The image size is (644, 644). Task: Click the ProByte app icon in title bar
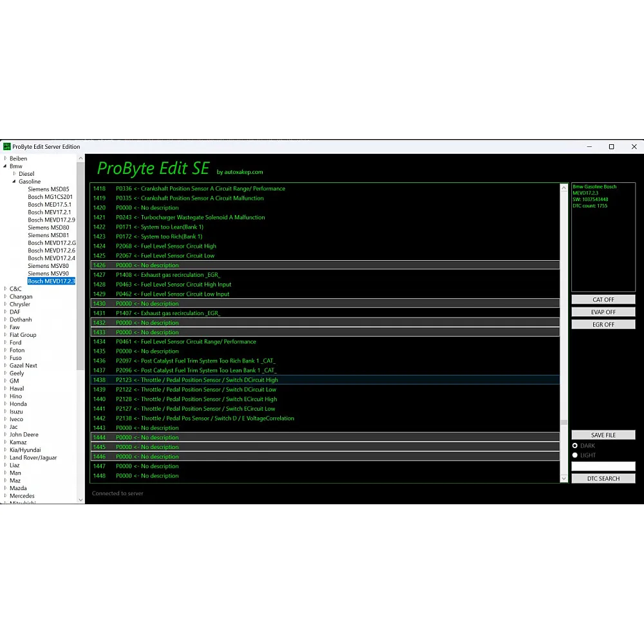[7, 147]
